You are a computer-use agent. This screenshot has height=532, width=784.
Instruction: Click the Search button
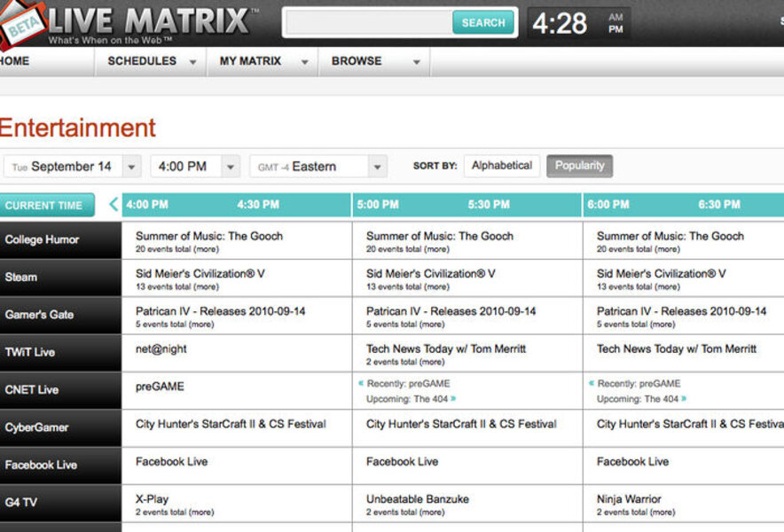click(x=483, y=23)
